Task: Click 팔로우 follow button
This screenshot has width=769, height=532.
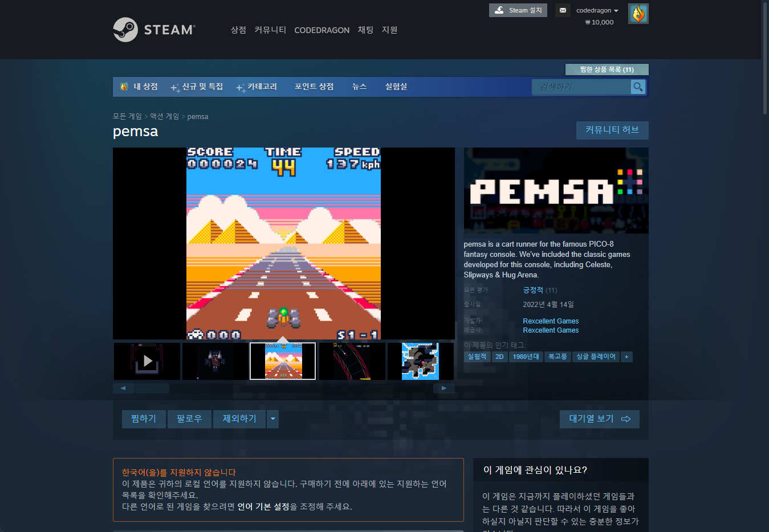Action: click(x=189, y=419)
